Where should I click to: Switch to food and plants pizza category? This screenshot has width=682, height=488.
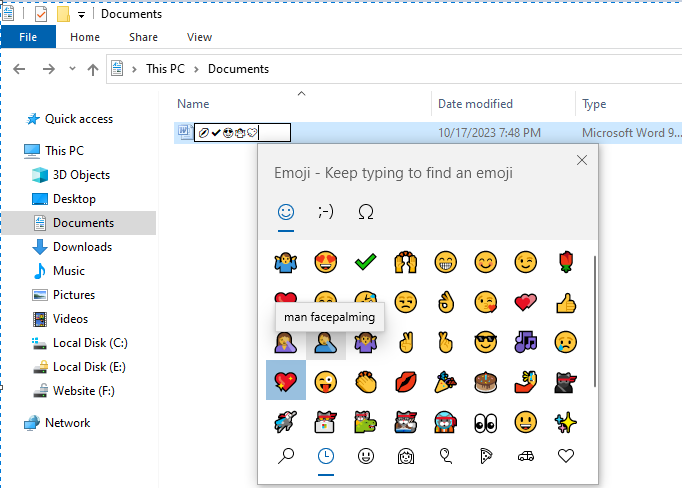[x=486, y=456]
